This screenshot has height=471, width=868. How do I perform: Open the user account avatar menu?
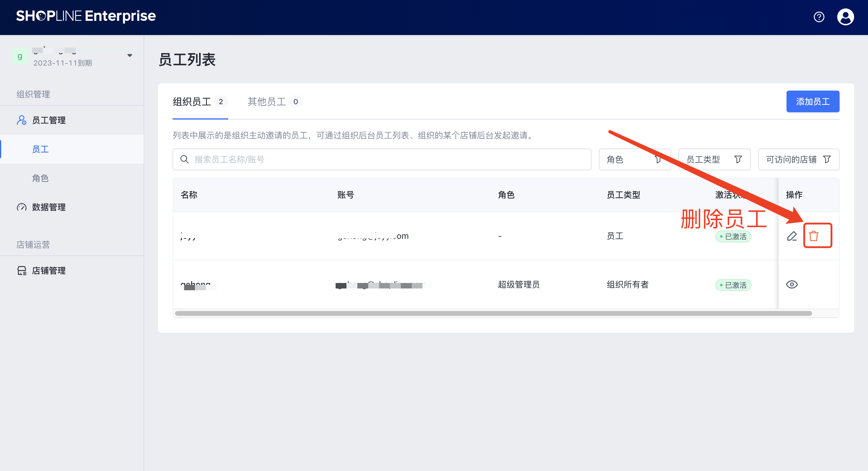click(845, 17)
